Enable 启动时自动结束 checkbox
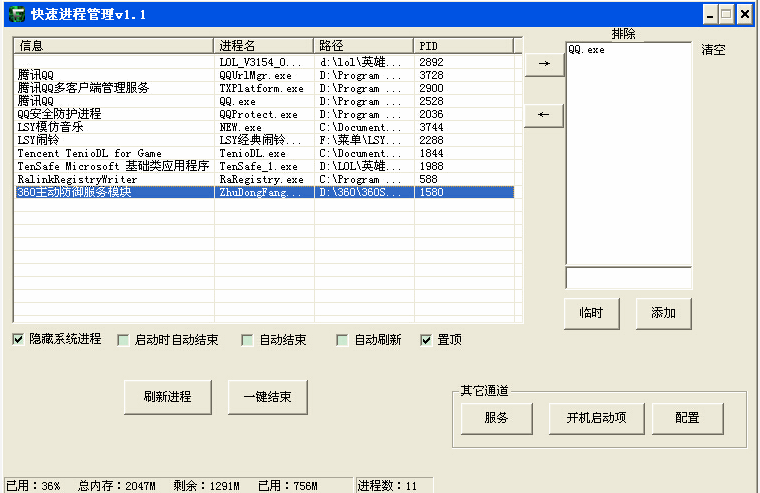Image resolution: width=760 pixels, height=493 pixels. point(123,340)
